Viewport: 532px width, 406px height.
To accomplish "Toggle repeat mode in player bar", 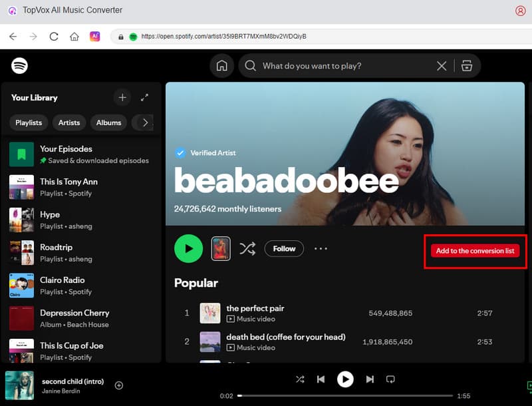I will click(x=390, y=379).
